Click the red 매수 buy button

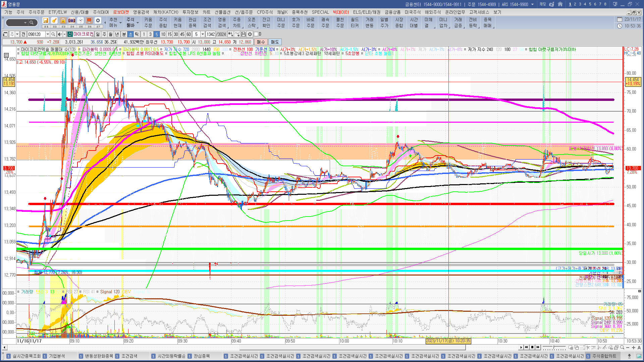(261, 42)
